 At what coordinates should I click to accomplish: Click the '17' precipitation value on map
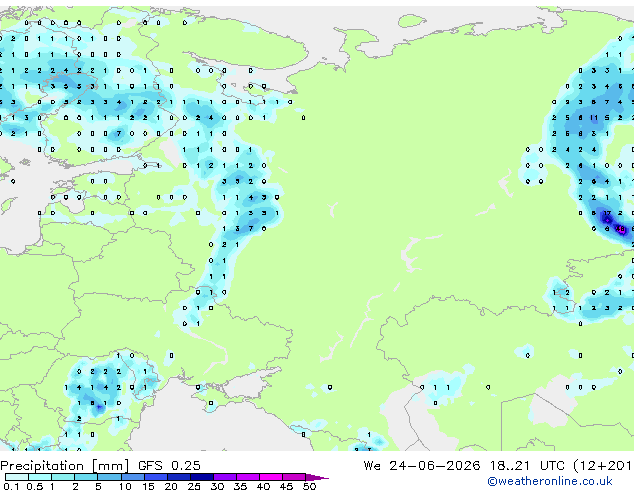[x=607, y=213]
